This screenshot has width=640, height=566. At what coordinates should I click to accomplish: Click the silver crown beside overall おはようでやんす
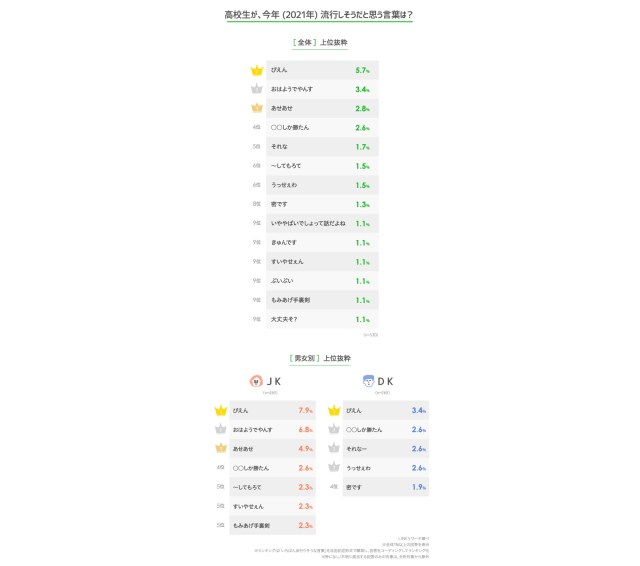[256, 89]
